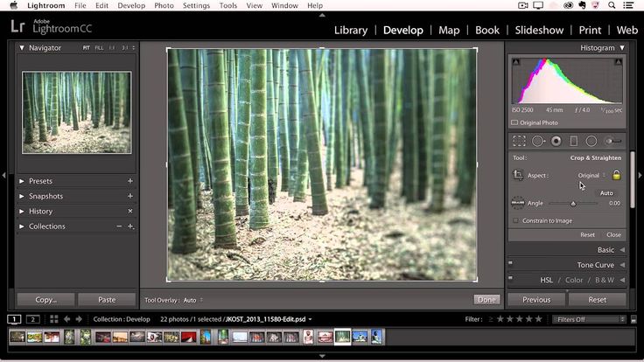Switch to the Library module

point(351,30)
